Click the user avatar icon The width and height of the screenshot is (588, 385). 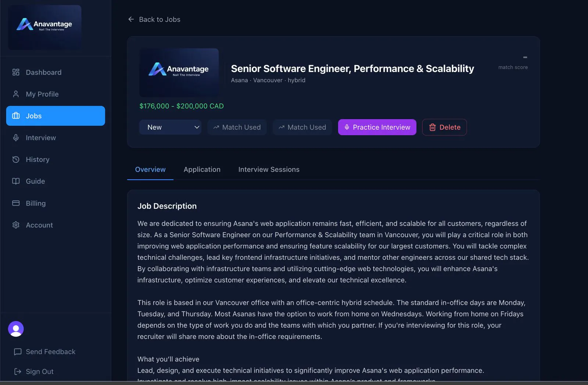click(16, 329)
